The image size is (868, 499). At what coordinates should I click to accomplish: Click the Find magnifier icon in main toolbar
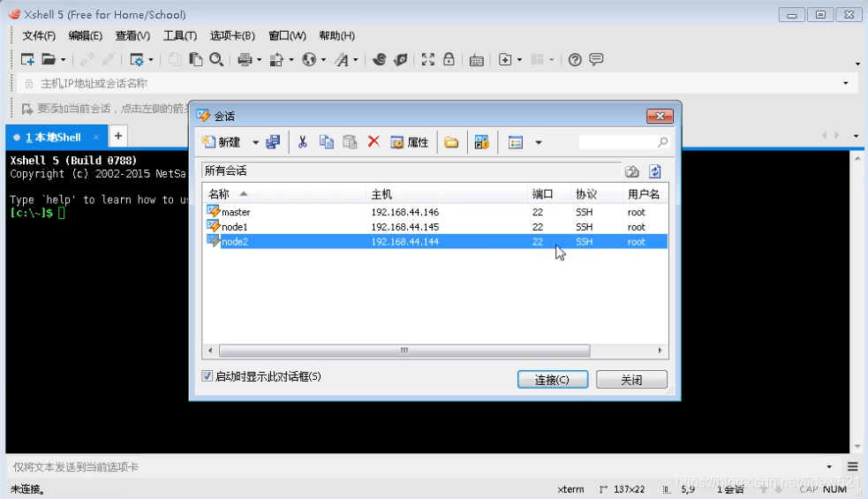(x=216, y=59)
